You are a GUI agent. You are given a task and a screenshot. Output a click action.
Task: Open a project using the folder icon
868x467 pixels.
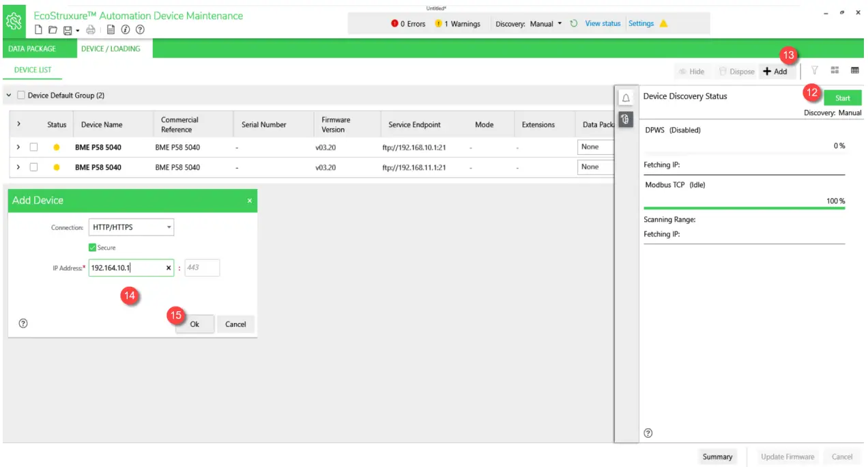tap(53, 30)
